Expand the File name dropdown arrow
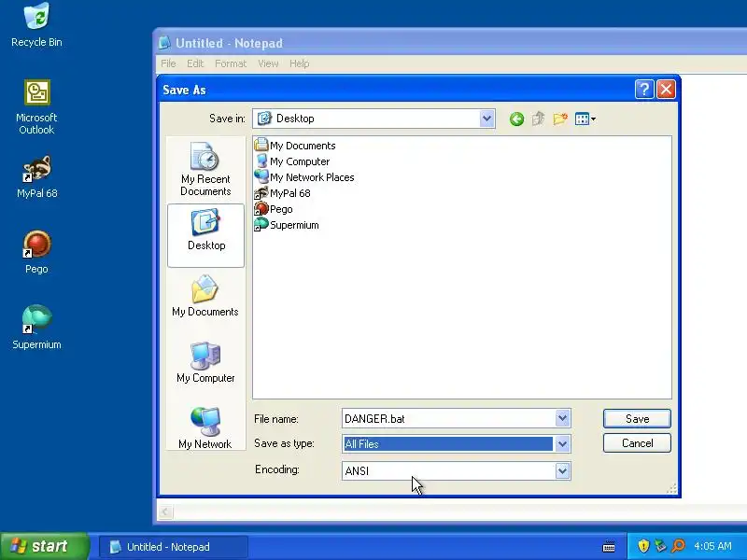Viewport: 747px width, 560px height. tap(562, 418)
